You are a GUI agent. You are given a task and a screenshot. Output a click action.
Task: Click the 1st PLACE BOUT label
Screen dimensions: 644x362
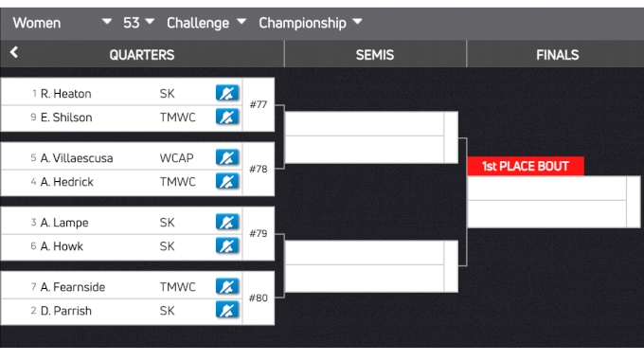pos(526,166)
